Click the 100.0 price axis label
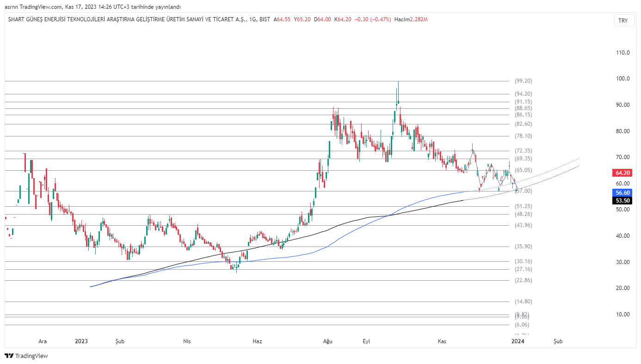 (622, 79)
